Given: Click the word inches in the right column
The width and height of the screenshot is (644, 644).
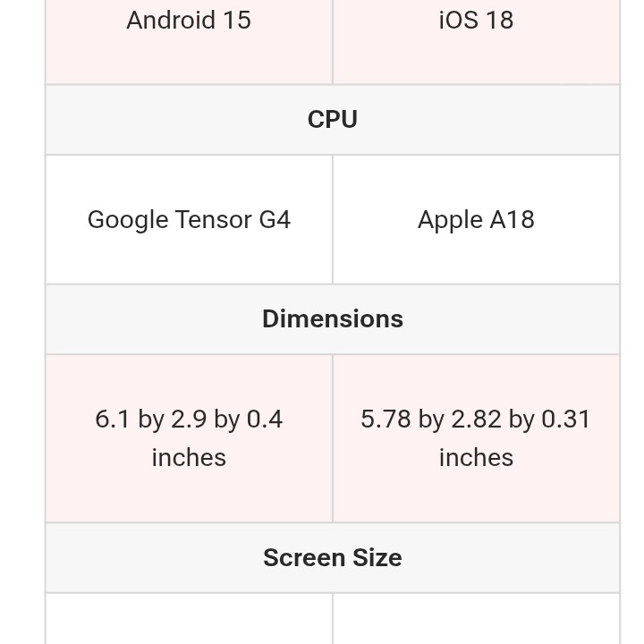Looking at the screenshot, I should 476,458.
